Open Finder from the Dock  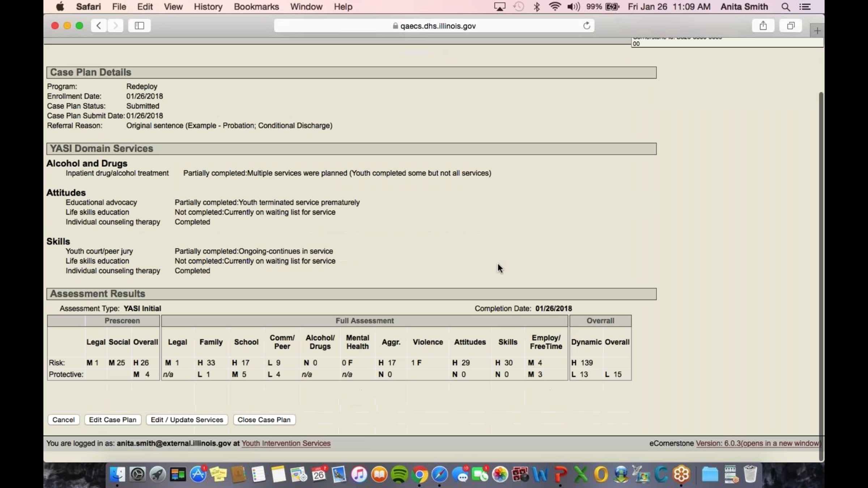click(x=117, y=474)
